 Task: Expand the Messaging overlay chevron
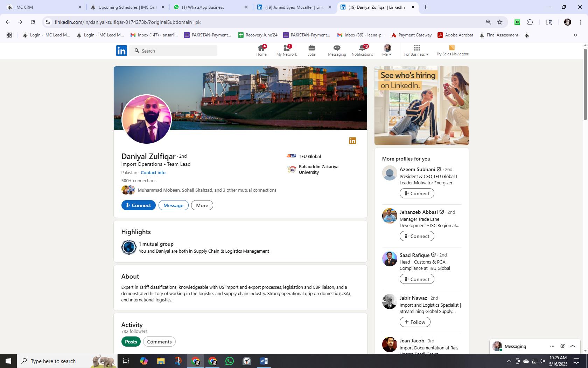pyautogui.click(x=573, y=346)
